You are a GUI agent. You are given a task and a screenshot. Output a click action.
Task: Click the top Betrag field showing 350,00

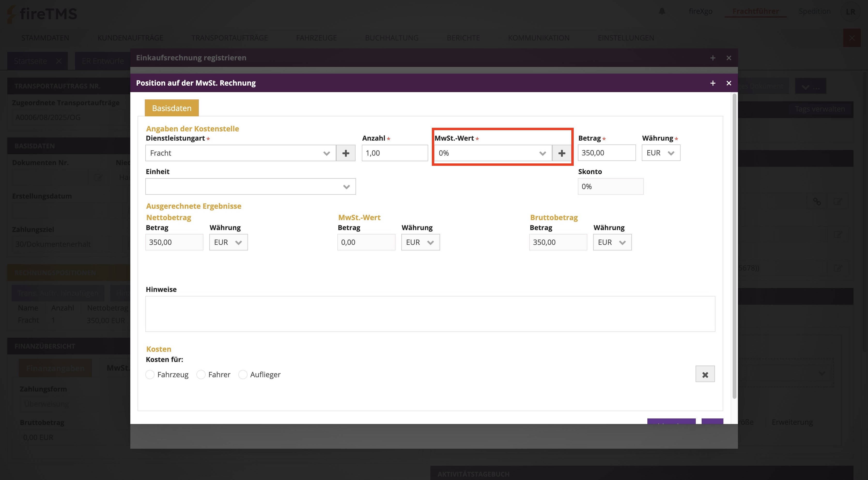606,153
